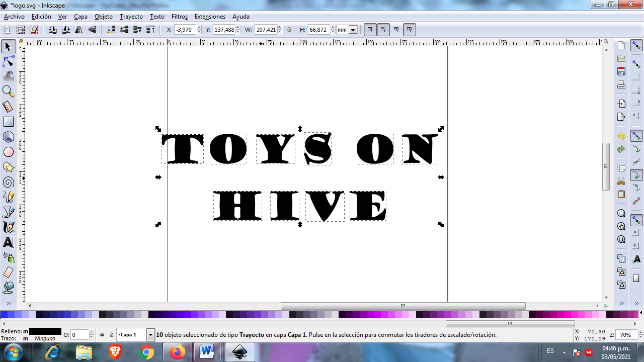The image size is (644, 362).
Task: Lower selection to bottom
Action: 111,30
